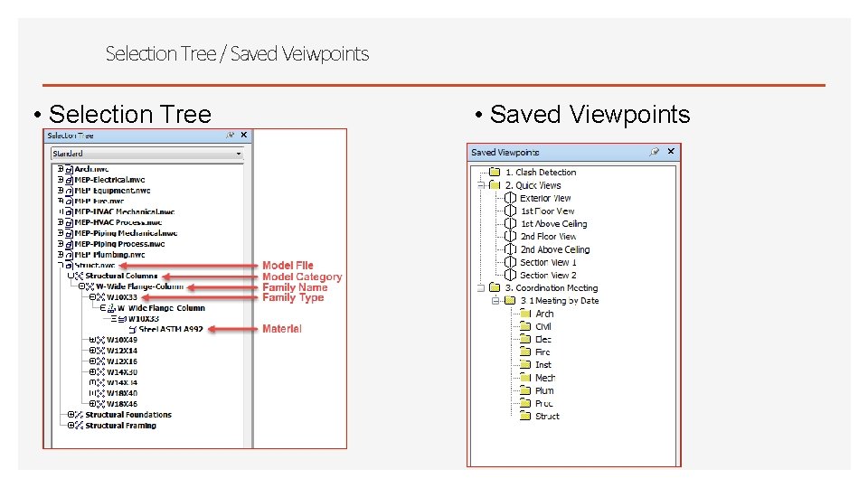Select MEP-HVAC Mechanical.nwc in tree
The image size is (868, 488).
point(125,211)
